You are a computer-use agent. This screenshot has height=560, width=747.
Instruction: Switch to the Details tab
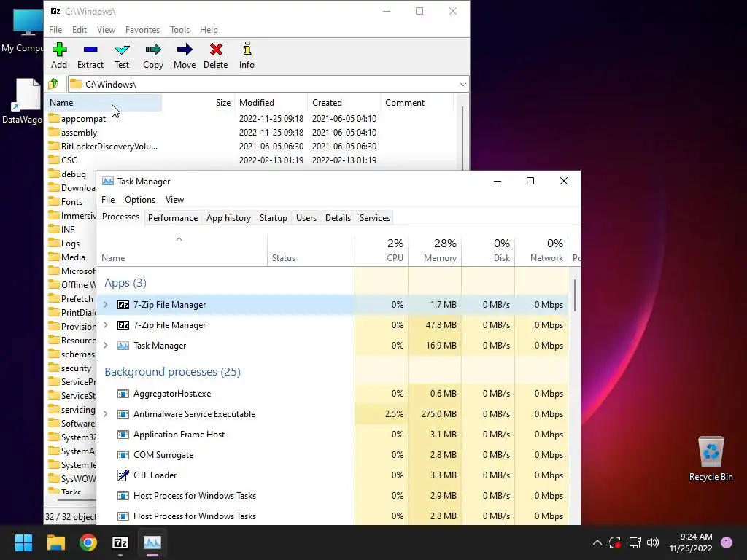point(338,217)
